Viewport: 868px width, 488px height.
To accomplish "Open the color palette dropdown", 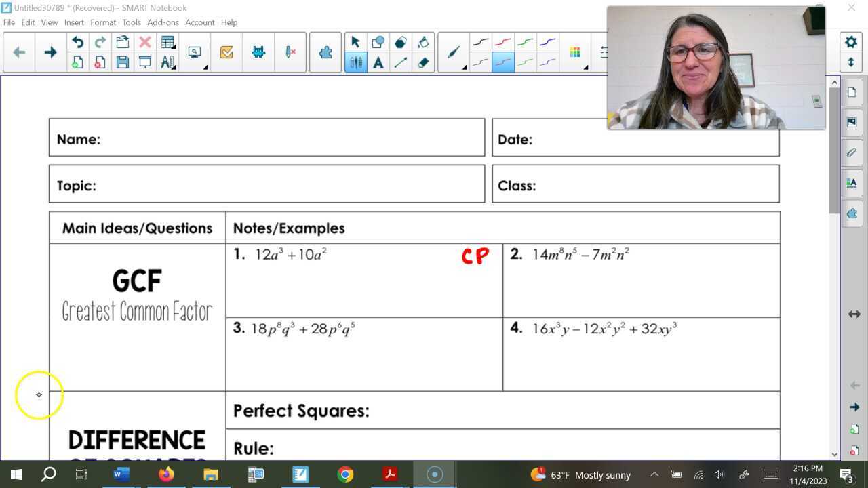I will click(x=574, y=52).
